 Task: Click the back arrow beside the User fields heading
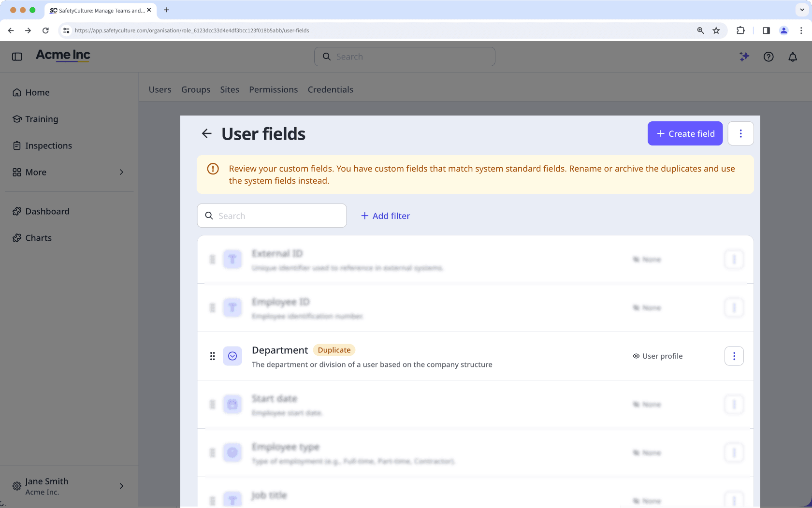pos(207,133)
